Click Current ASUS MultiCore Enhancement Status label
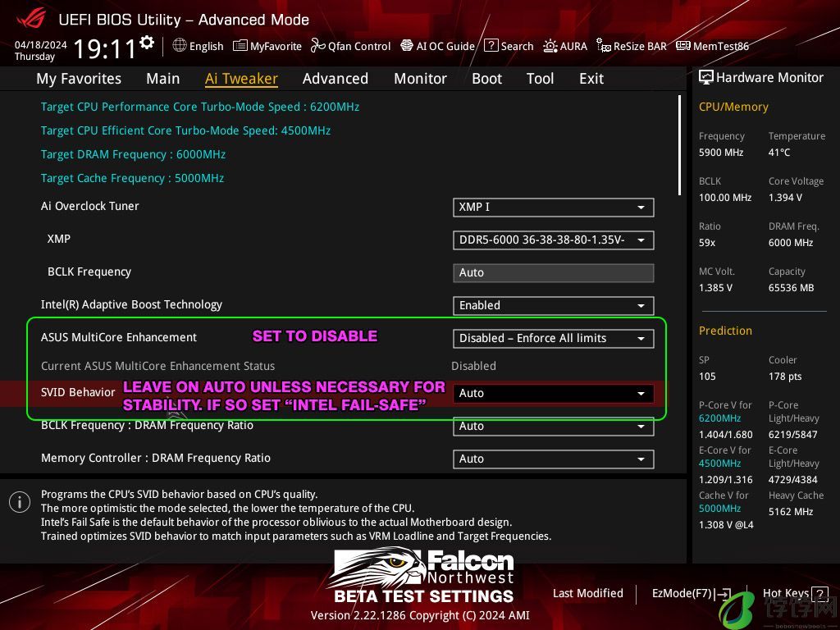This screenshot has height=630, width=840. coord(157,366)
